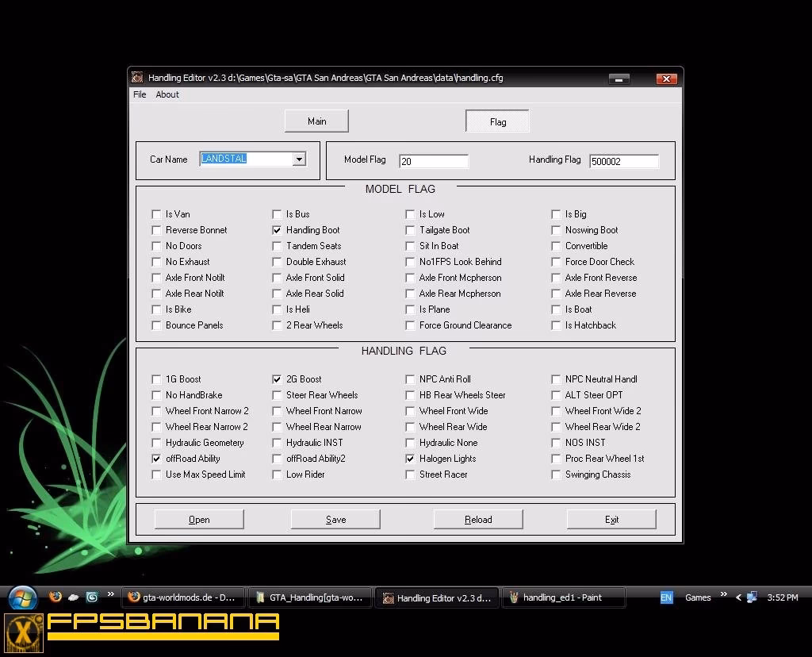Click the Games toolbar label
Image resolution: width=812 pixels, height=657 pixels.
click(x=698, y=597)
